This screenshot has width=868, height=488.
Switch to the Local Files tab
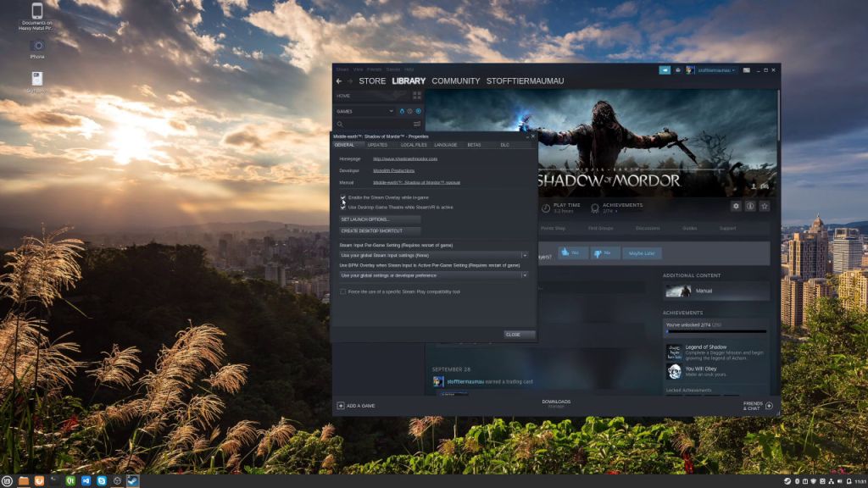414,145
